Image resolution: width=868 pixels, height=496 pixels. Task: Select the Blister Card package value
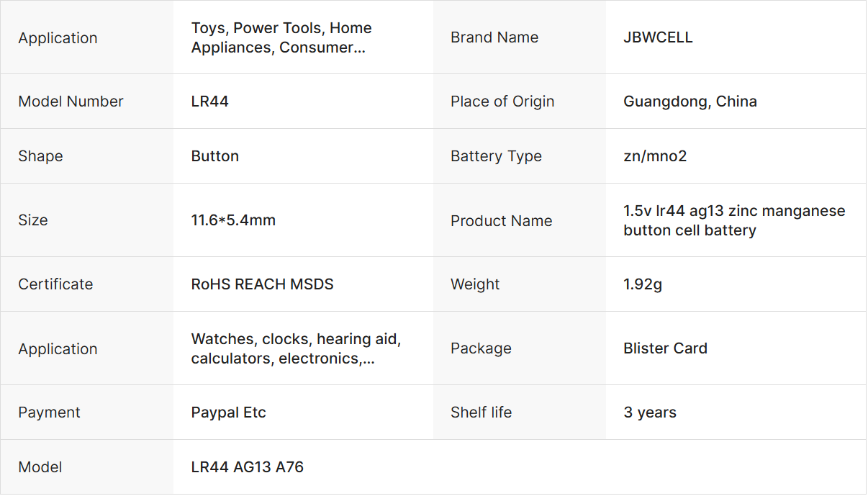(x=665, y=348)
